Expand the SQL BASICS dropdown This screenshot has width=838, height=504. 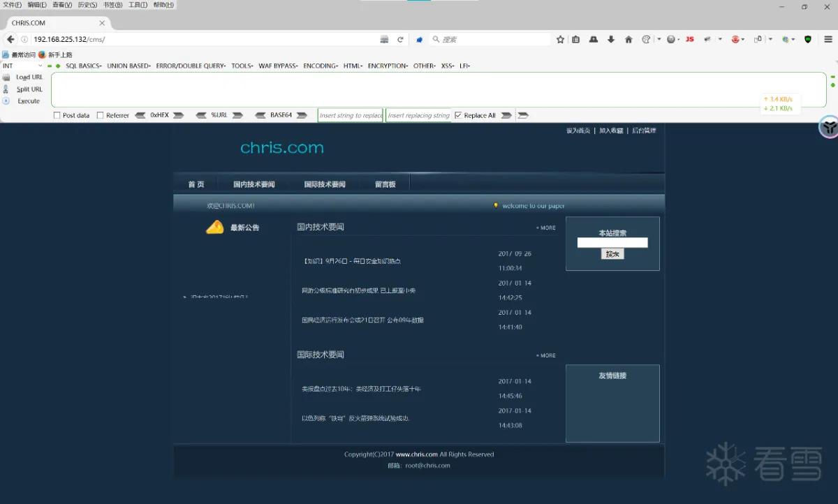click(84, 66)
